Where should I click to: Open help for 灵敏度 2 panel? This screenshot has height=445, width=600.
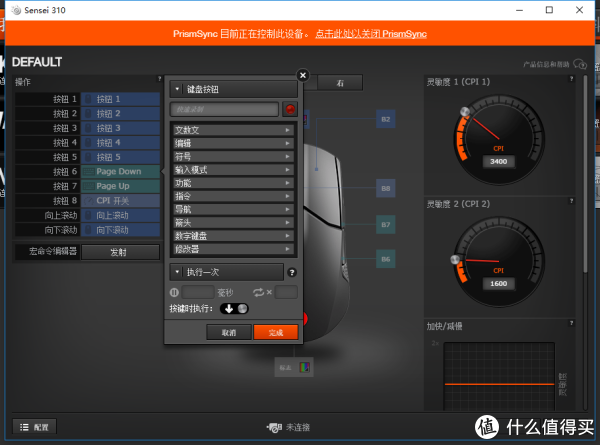(x=571, y=201)
